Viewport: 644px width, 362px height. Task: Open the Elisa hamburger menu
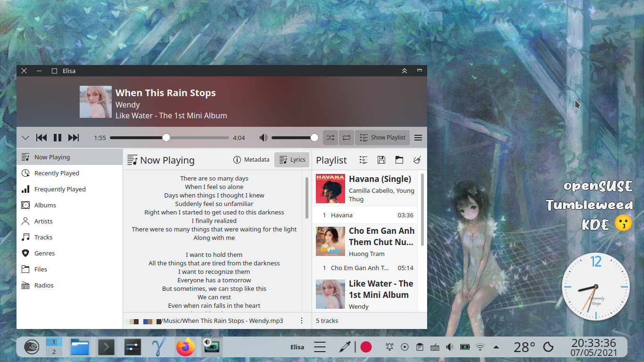(418, 138)
